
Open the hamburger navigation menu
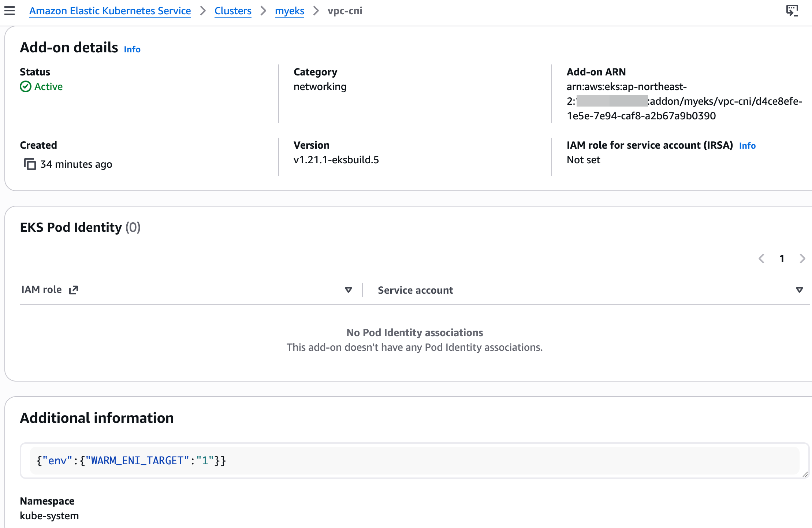click(10, 11)
